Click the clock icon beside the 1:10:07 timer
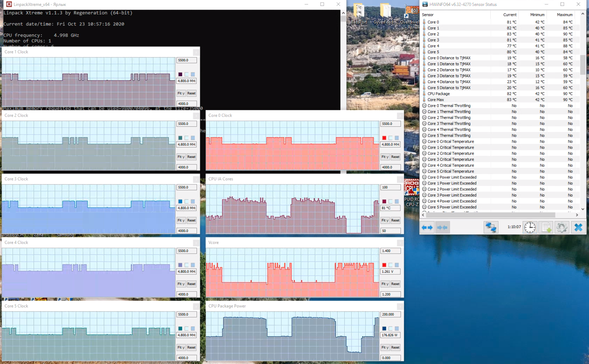 pos(530,227)
